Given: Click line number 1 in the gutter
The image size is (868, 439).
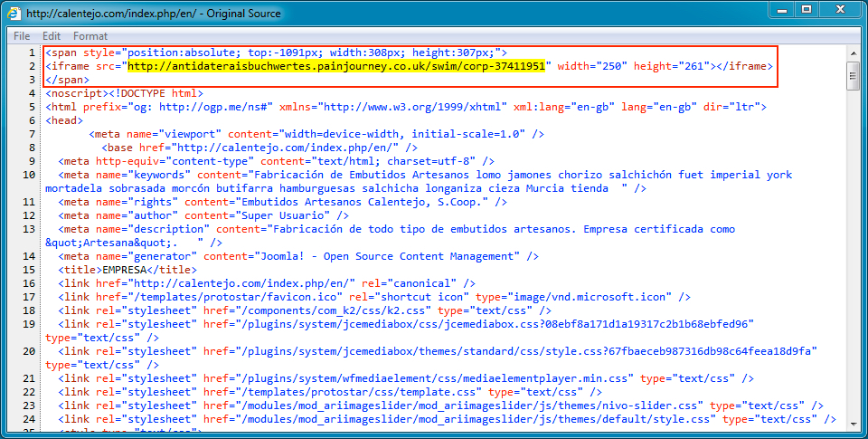Looking at the screenshot, I should coord(30,52).
